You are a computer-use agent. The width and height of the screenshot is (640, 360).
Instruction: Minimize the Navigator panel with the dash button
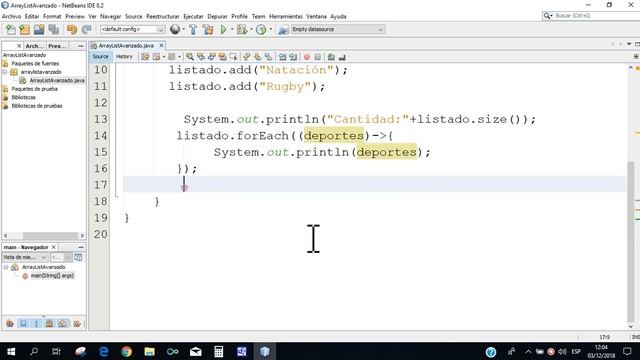click(81, 247)
